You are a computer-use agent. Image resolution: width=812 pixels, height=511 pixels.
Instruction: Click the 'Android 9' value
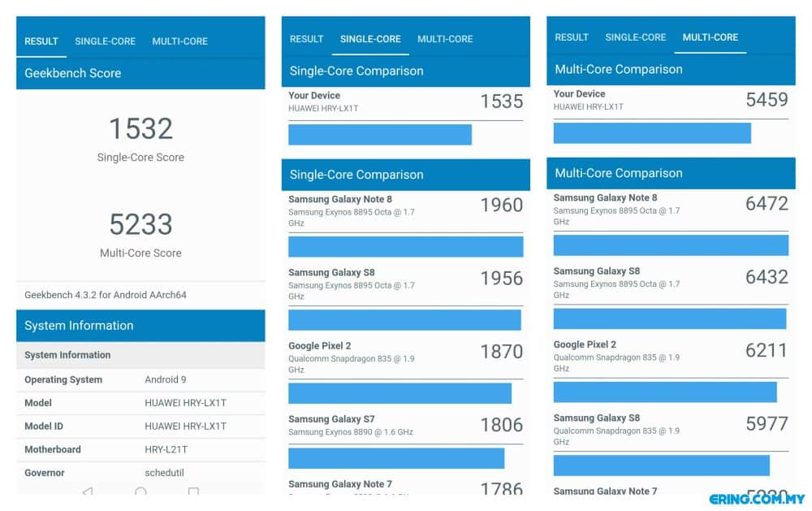click(x=165, y=379)
